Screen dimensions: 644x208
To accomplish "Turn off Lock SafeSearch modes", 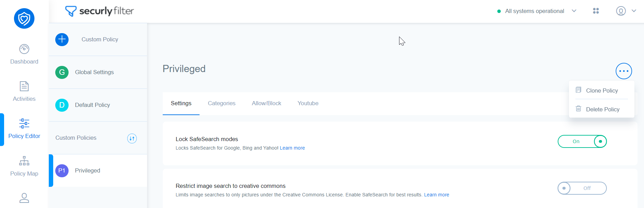I will pos(582,141).
